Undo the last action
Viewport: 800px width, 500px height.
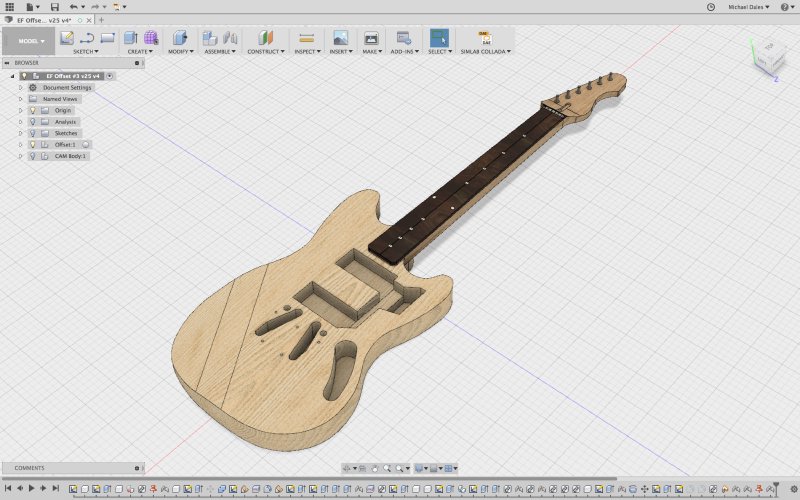tap(74, 7)
